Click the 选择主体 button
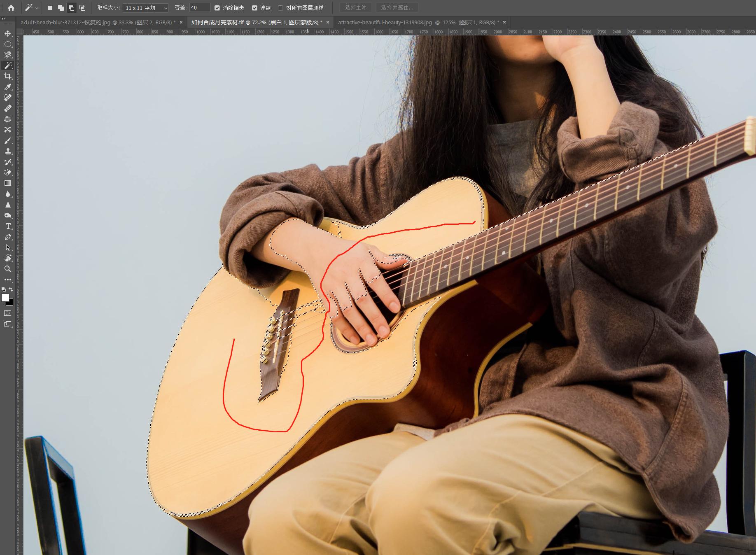This screenshot has width=756, height=555. 355,8
